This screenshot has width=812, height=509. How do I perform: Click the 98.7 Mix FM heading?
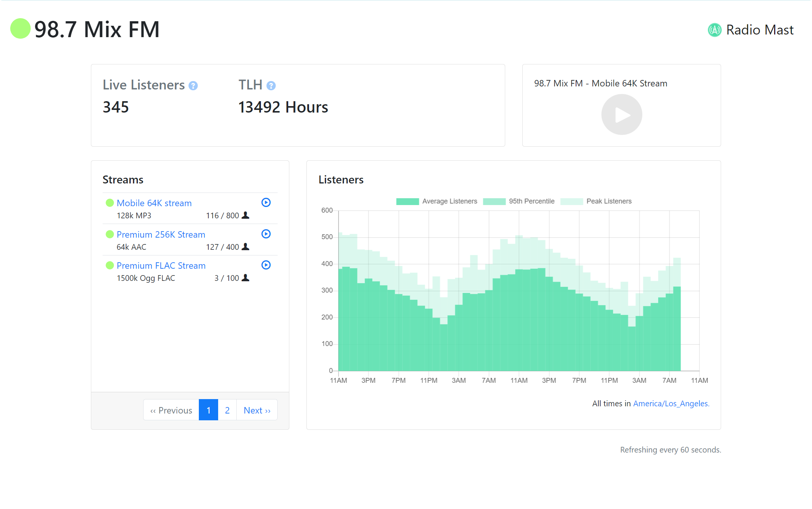pos(97,29)
